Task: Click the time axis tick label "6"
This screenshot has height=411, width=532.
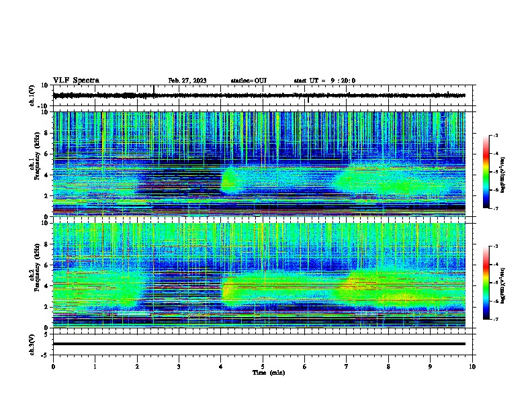Action: click(x=305, y=367)
